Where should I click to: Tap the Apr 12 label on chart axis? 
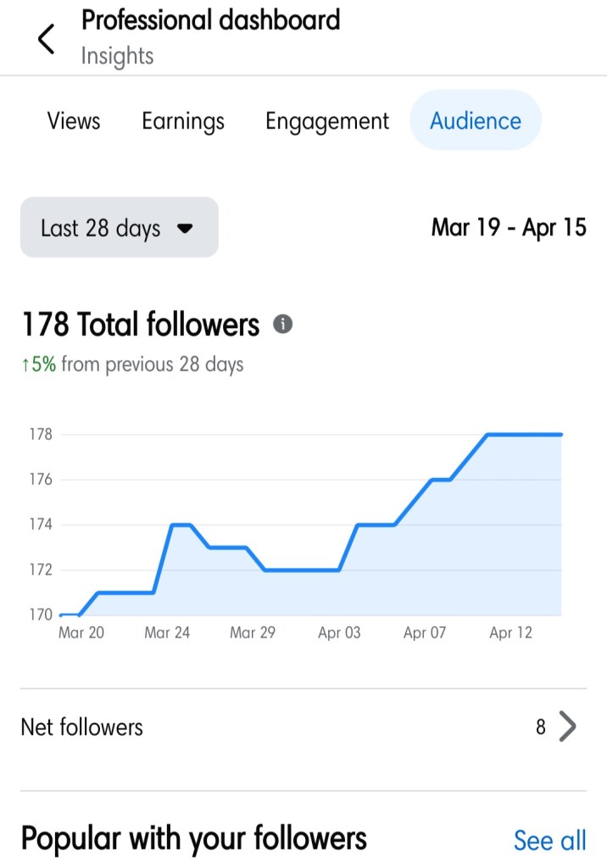(x=510, y=633)
